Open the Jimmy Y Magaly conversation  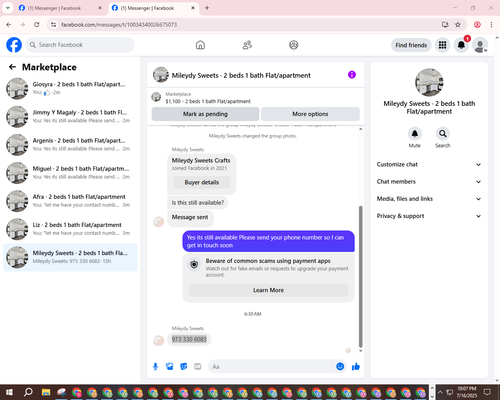pyautogui.click(x=70, y=116)
